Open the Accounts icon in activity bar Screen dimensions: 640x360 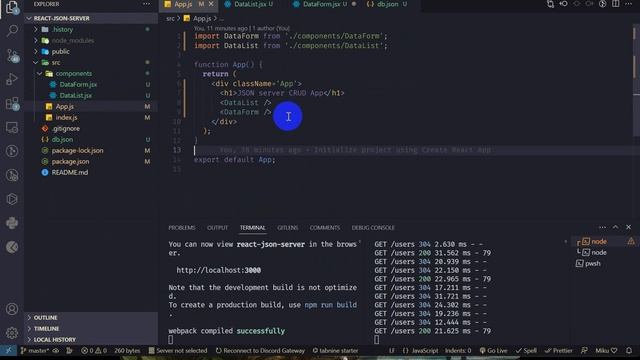point(12,309)
